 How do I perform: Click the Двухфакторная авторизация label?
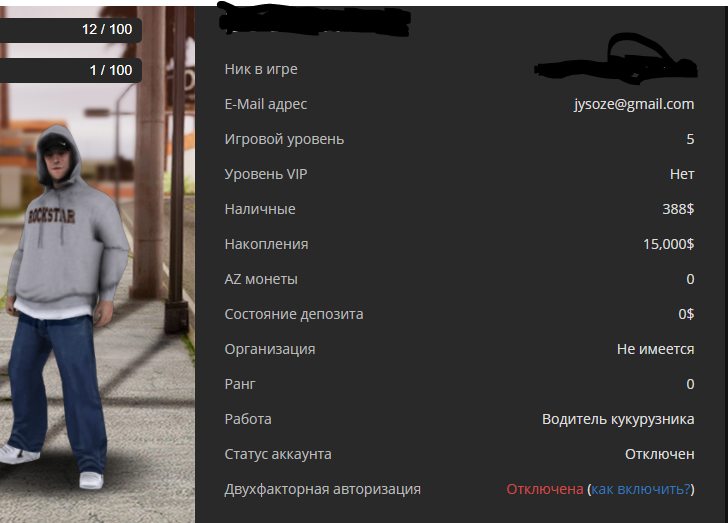pyautogui.click(x=323, y=489)
